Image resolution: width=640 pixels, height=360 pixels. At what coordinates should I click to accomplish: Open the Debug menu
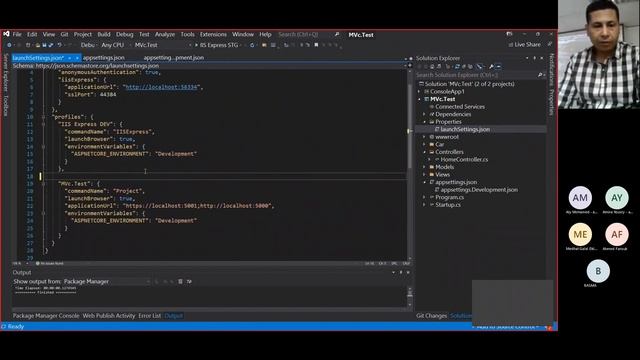[x=124, y=34]
